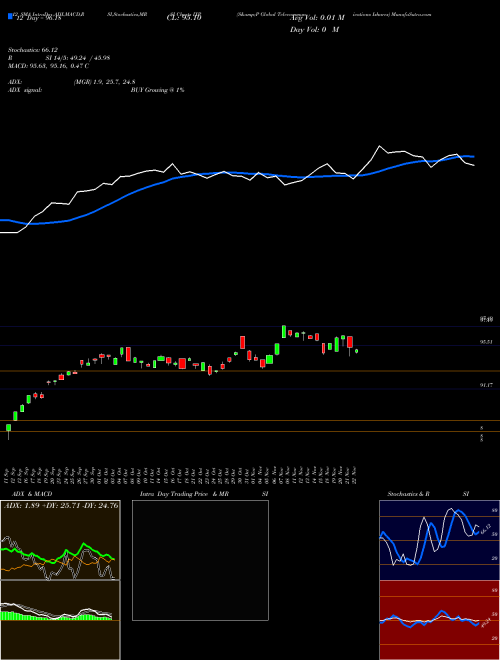The image size is (500, 660).
Task: Open the blue Stochastics mini chart
Action: (439, 540)
